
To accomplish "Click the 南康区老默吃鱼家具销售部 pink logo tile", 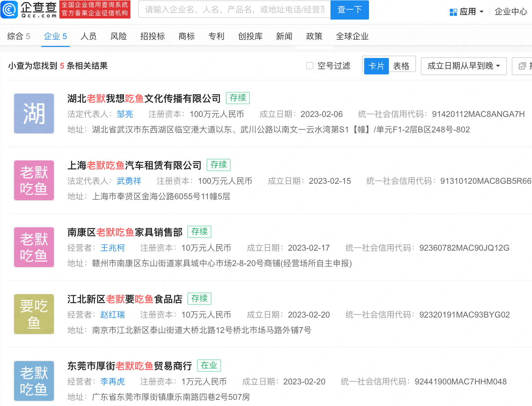I will point(34,247).
